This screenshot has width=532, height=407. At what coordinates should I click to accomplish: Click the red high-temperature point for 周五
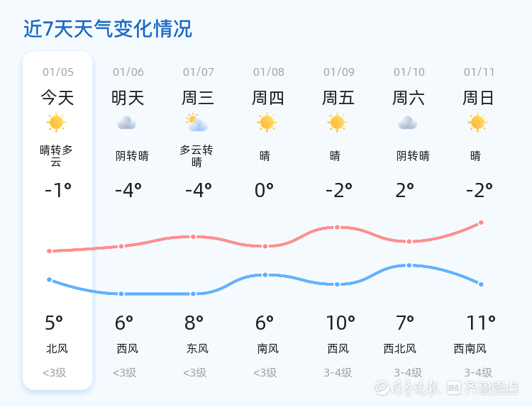coord(337,228)
